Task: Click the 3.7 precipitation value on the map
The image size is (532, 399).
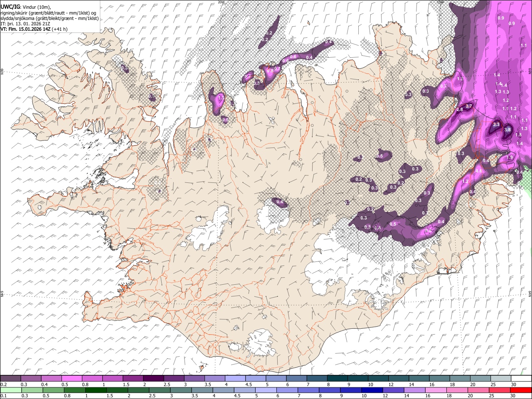Action: click(x=469, y=106)
